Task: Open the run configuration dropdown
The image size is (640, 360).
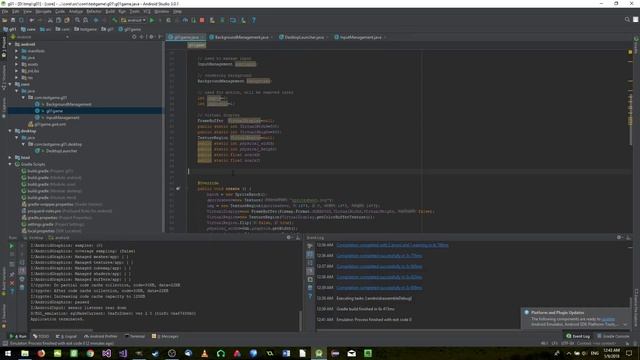Action: point(133,20)
